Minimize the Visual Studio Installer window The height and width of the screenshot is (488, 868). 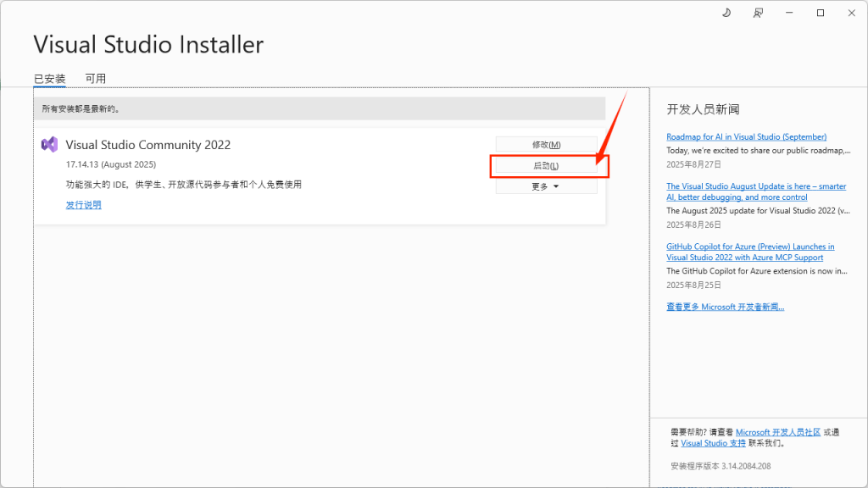tap(789, 13)
